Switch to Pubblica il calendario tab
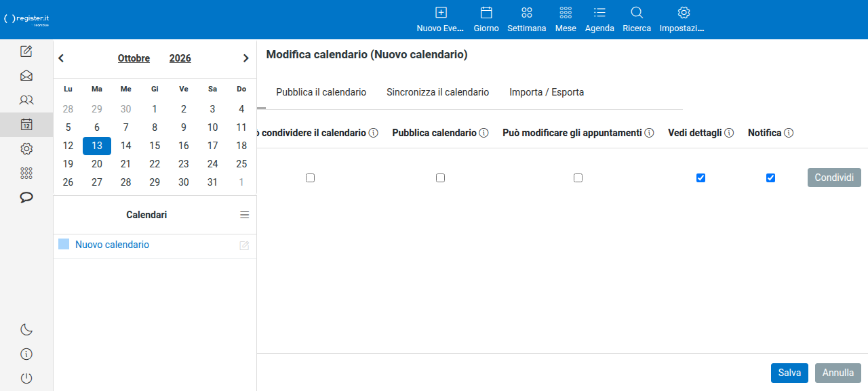The height and width of the screenshot is (391, 868). tap(321, 92)
